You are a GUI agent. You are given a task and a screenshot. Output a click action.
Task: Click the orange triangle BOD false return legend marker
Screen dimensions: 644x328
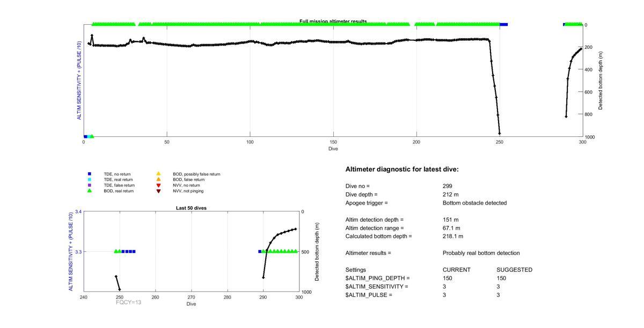(x=158, y=179)
